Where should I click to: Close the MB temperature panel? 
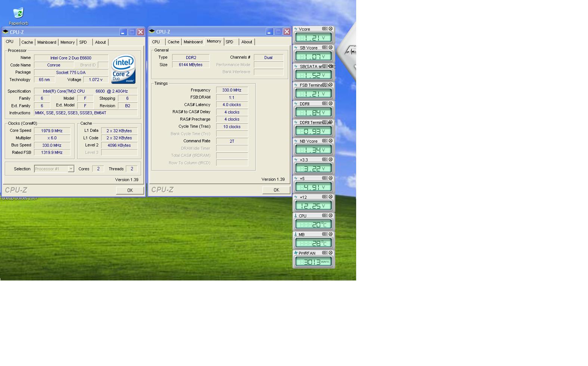coord(330,234)
